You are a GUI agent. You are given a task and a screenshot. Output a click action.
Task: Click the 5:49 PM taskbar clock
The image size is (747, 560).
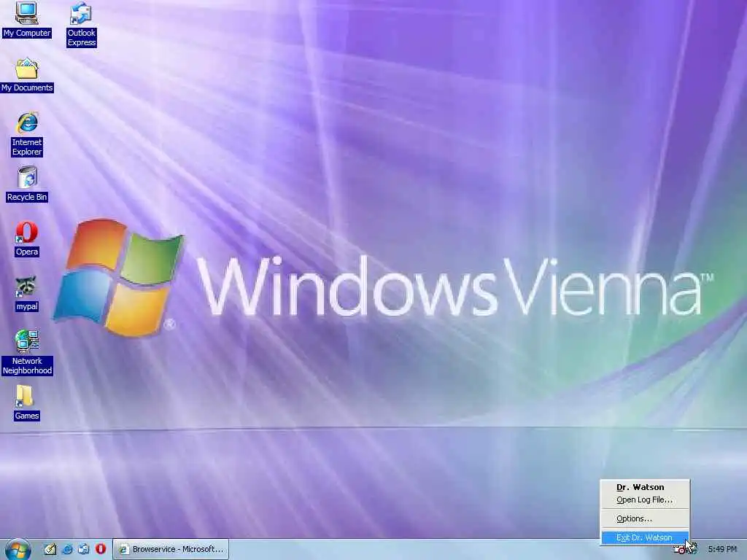(722, 550)
